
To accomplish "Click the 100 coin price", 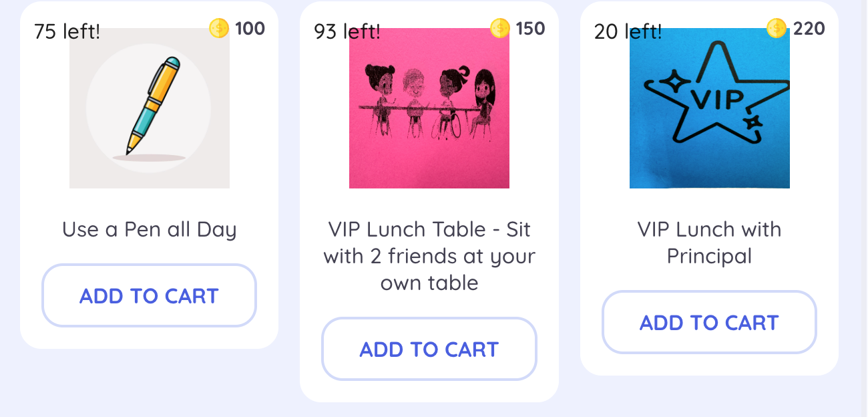I will pyautogui.click(x=250, y=29).
